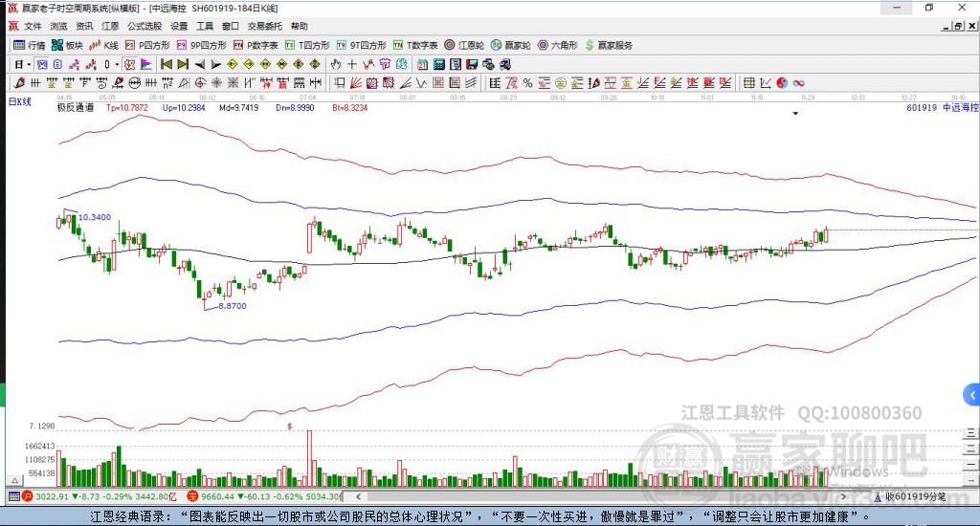Click the red $ marker above the volume spike
The image size is (980, 526).
tap(289, 426)
